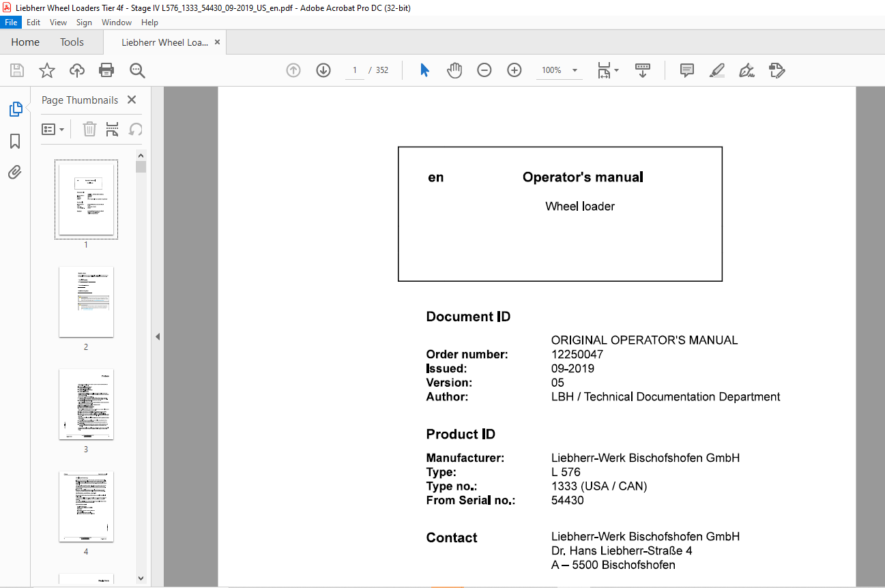Click the Operator's manual heading
Viewport: 885px width, 588px height.
[583, 177]
